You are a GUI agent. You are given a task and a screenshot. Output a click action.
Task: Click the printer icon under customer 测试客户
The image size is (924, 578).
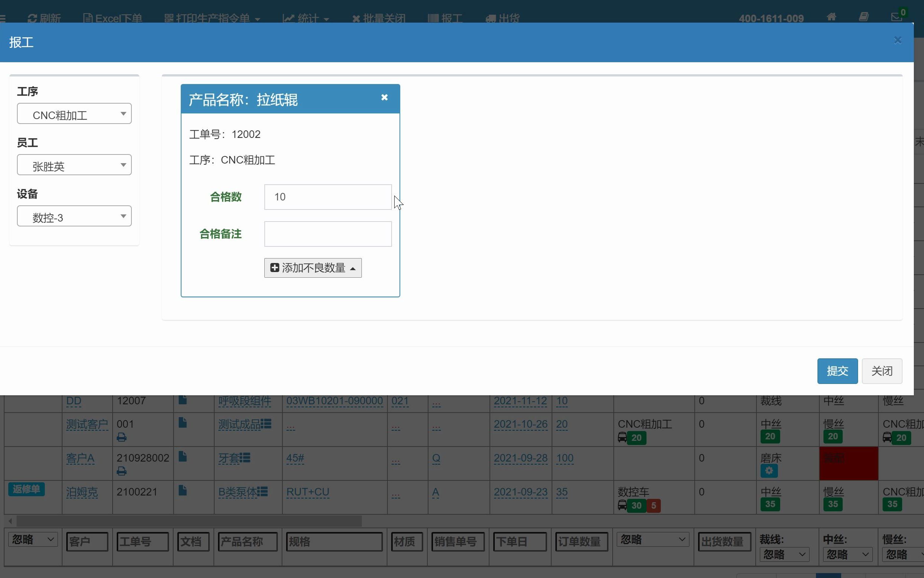click(x=122, y=437)
